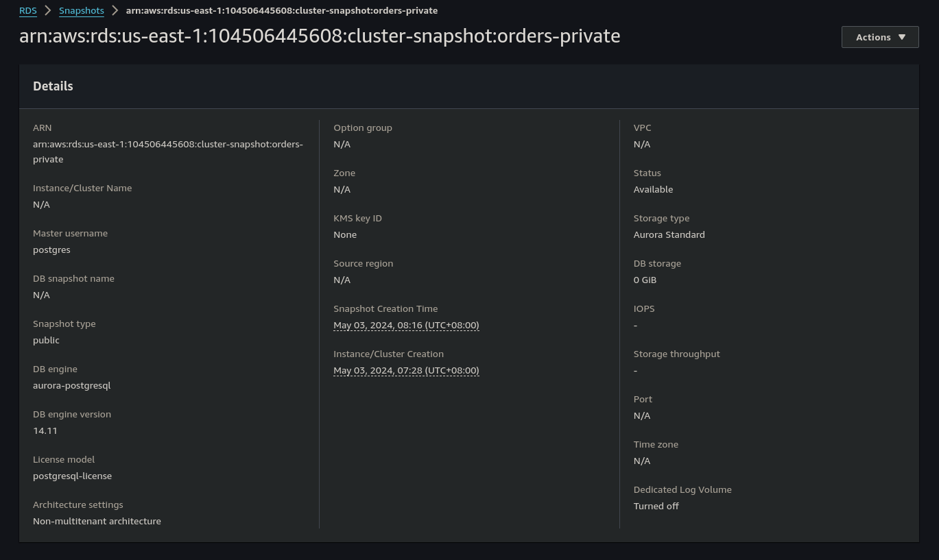Image resolution: width=939 pixels, height=560 pixels.
Task: Click the License model value postgresql-license
Action: pos(72,476)
